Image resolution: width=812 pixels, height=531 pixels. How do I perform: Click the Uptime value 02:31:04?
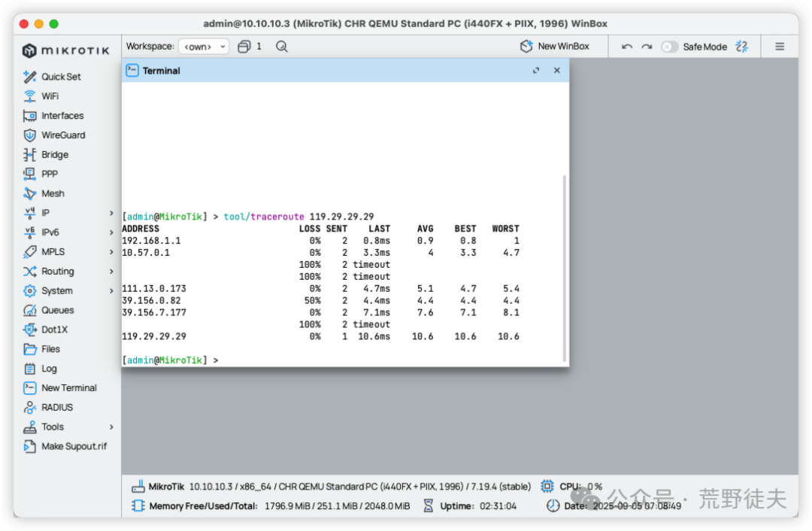[498, 506]
